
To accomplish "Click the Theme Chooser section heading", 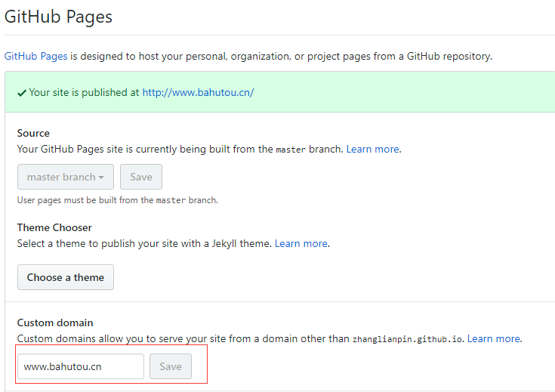I will pos(54,227).
